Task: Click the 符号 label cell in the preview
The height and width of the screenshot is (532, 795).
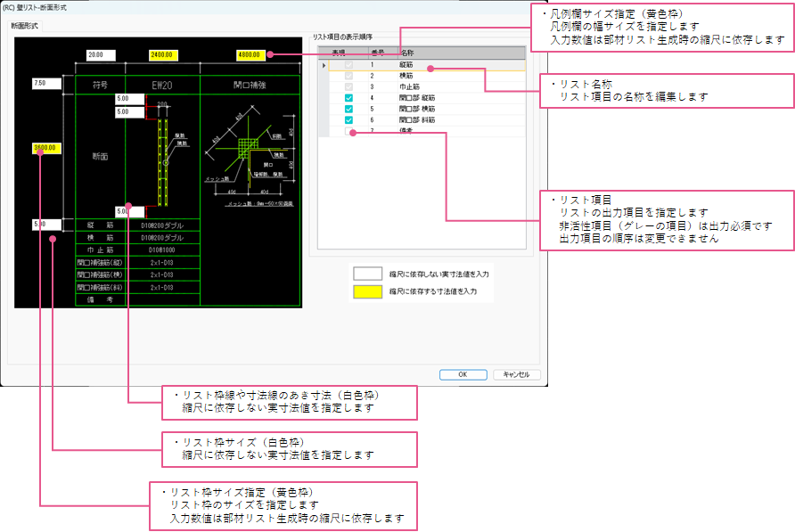Action: coord(100,86)
